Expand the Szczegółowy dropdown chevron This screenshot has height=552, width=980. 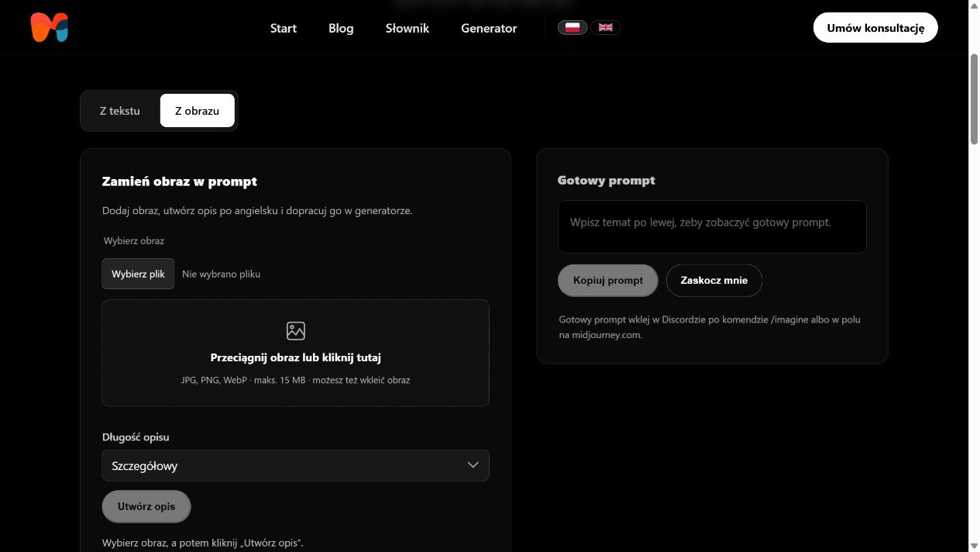click(x=473, y=465)
